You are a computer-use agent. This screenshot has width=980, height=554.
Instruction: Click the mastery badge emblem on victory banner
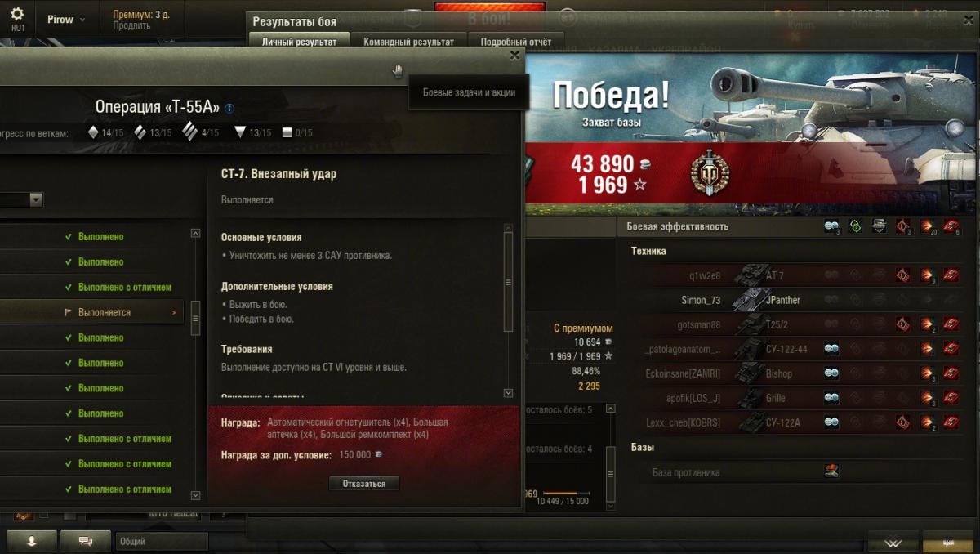pos(710,172)
